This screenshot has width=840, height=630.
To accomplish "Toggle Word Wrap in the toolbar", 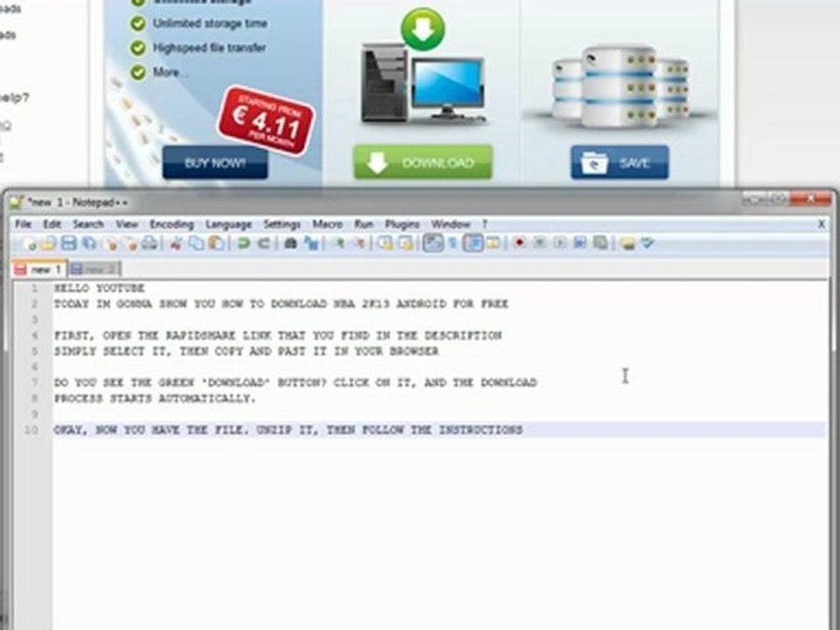I will point(433,244).
